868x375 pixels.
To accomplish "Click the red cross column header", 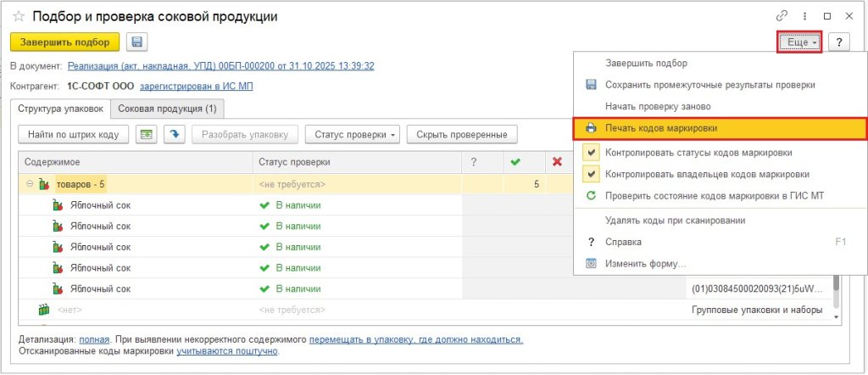I will click(x=557, y=162).
